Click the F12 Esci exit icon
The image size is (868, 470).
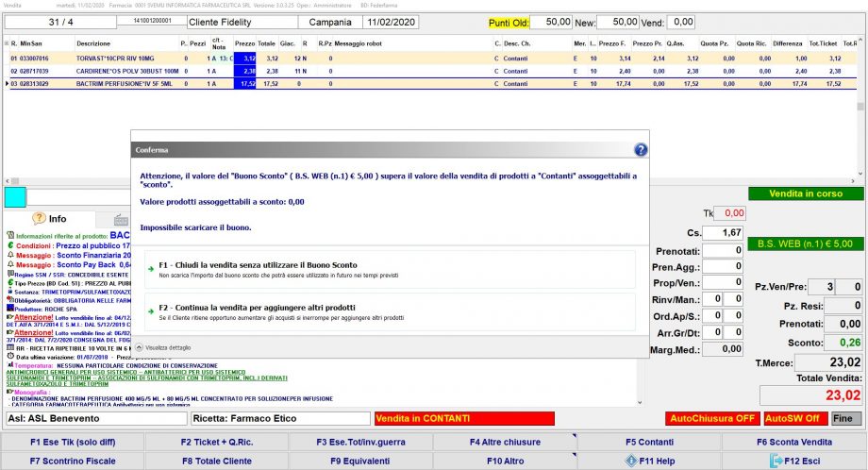(776, 461)
